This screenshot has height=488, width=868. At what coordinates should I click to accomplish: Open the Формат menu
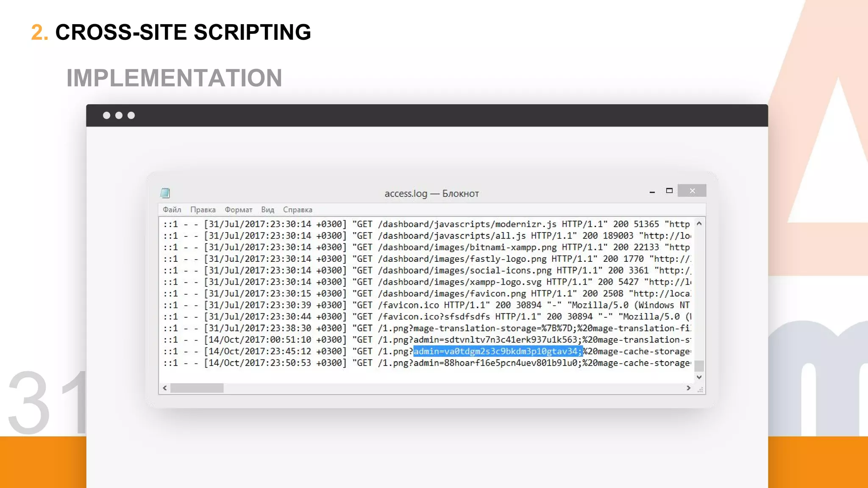click(238, 210)
